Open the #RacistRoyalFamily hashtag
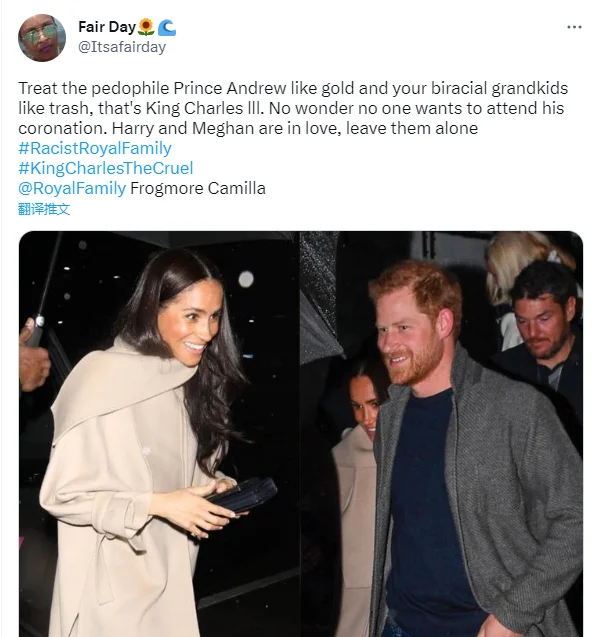Screen dimensions: 595x637 click(x=95, y=148)
